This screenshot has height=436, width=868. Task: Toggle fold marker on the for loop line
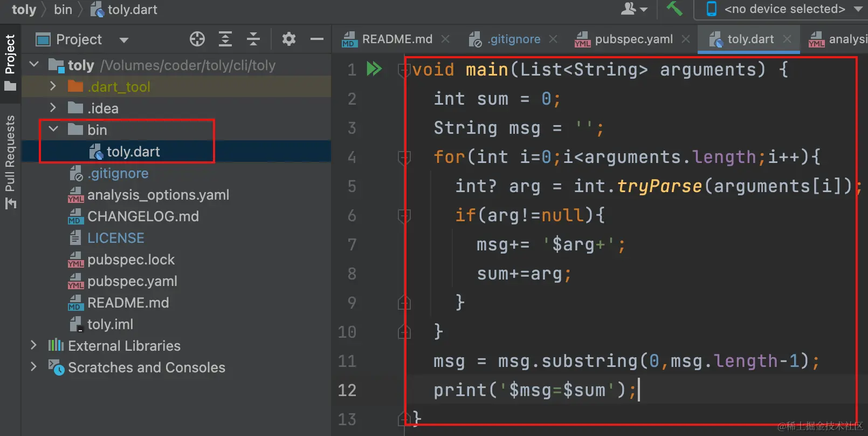[x=404, y=157]
